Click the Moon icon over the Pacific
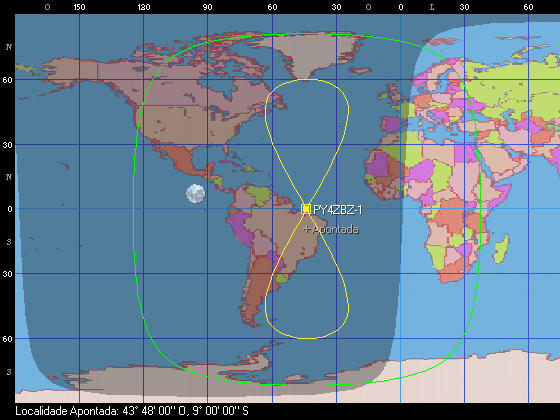The width and height of the screenshot is (560, 420). click(x=196, y=194)
